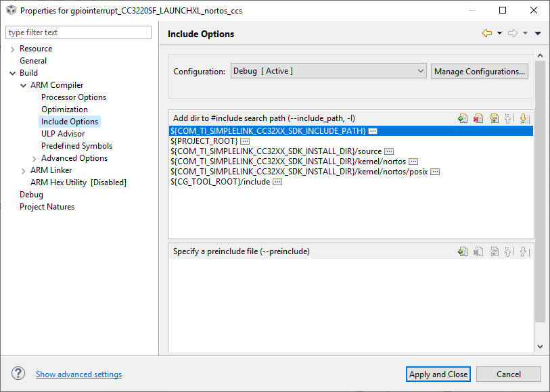
Task: Click ellipsis button next to ${PROJECT_ROOT}
Action: (245, 141)
